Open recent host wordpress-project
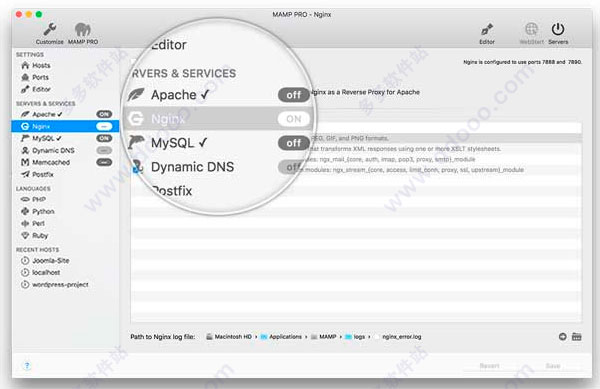The image size is (600, 389). [x=65, y=285]
